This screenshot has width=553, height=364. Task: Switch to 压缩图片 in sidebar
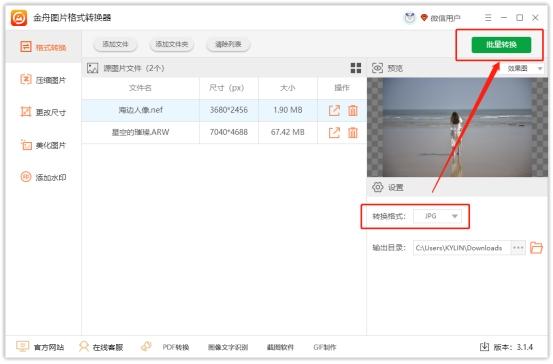click(x=43, y=80)
